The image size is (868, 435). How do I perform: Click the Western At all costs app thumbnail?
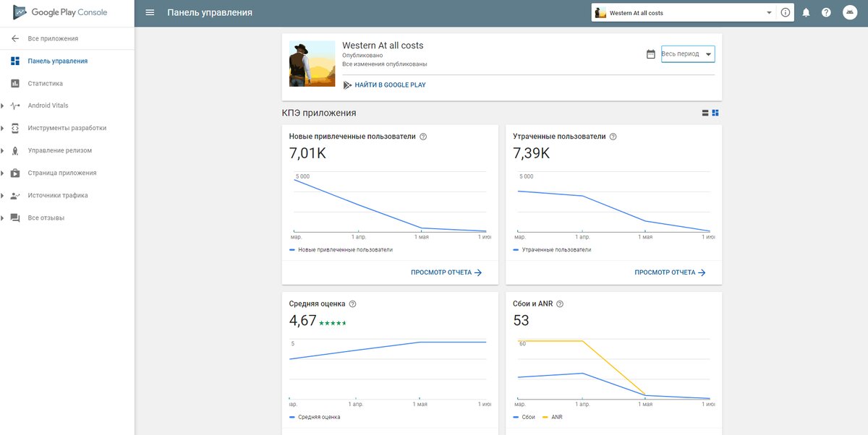[x=312, y=64]
